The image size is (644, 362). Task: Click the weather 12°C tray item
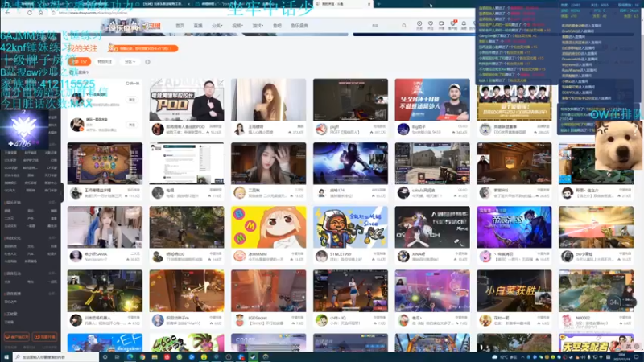click(505, 357)
